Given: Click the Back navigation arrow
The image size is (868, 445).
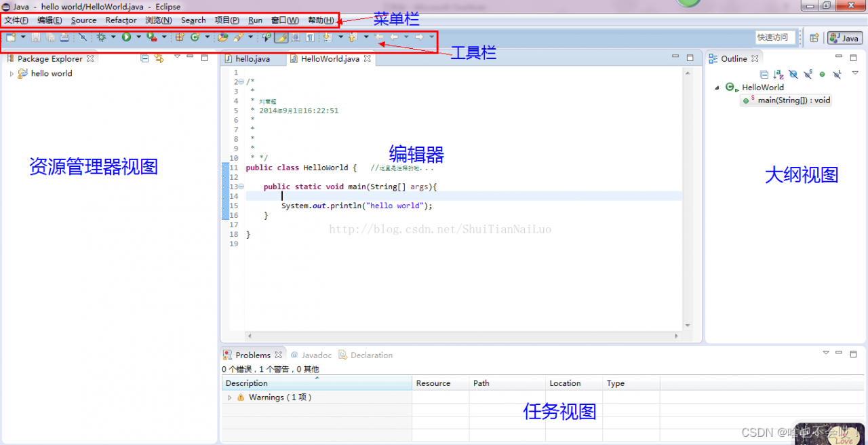Looking at the screenshot, I should point(394,37).
